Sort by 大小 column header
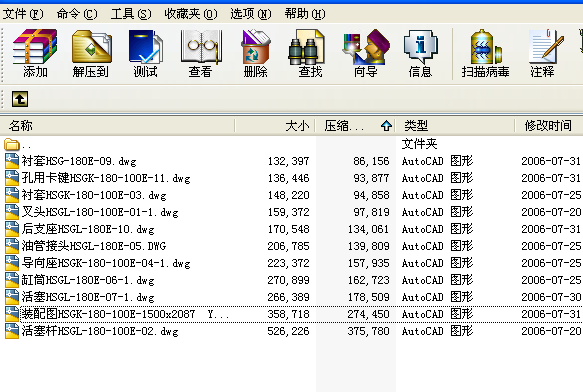Image resolution: width=583 pixels, height=392 pixels. tap(275, 126)
